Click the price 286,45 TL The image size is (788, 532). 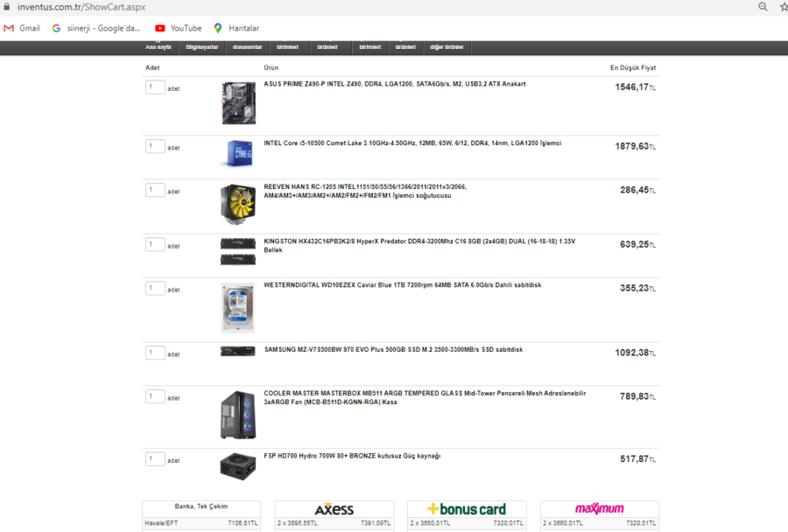[637, 190]
